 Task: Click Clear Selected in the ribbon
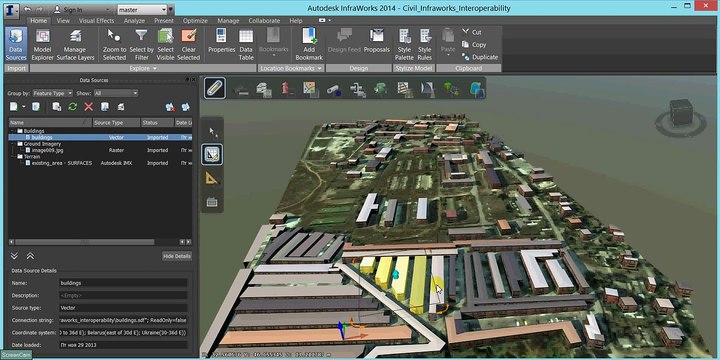point(189,45)
